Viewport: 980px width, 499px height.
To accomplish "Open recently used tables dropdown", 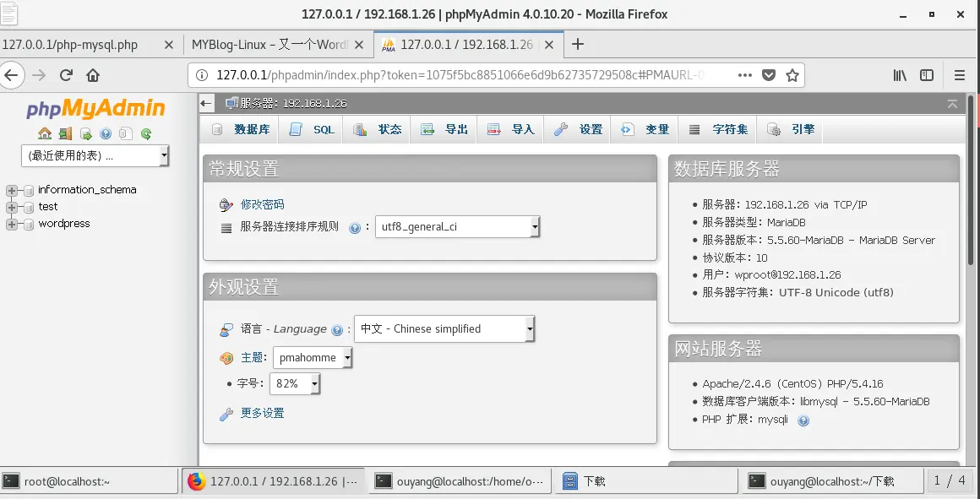I will pos(95,155).
